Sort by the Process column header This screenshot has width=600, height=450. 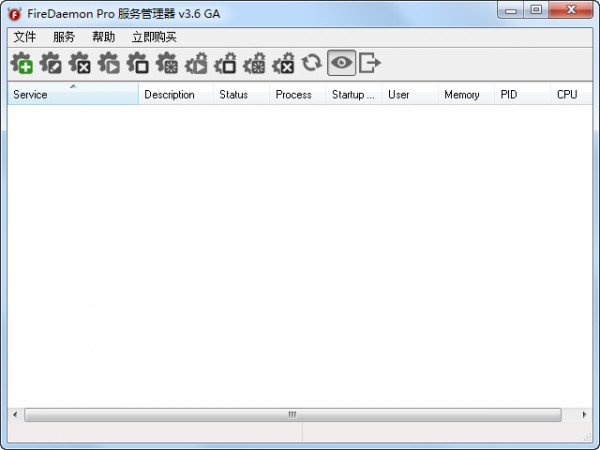click(x=298, y=94)
